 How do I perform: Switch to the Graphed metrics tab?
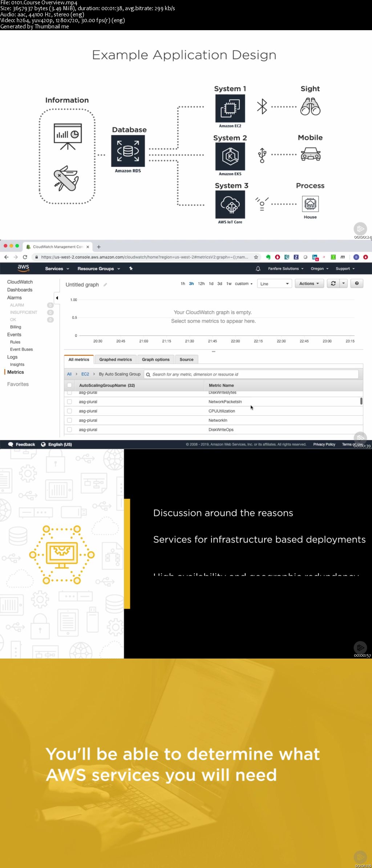pyautogui.click(x=116, y=360)
